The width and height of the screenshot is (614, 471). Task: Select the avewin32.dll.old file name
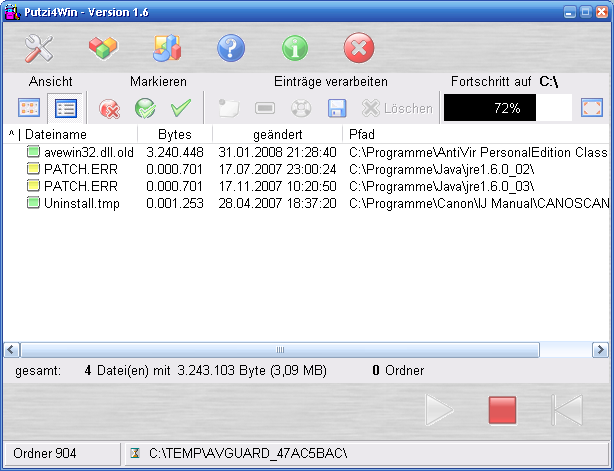pos(89,152)
